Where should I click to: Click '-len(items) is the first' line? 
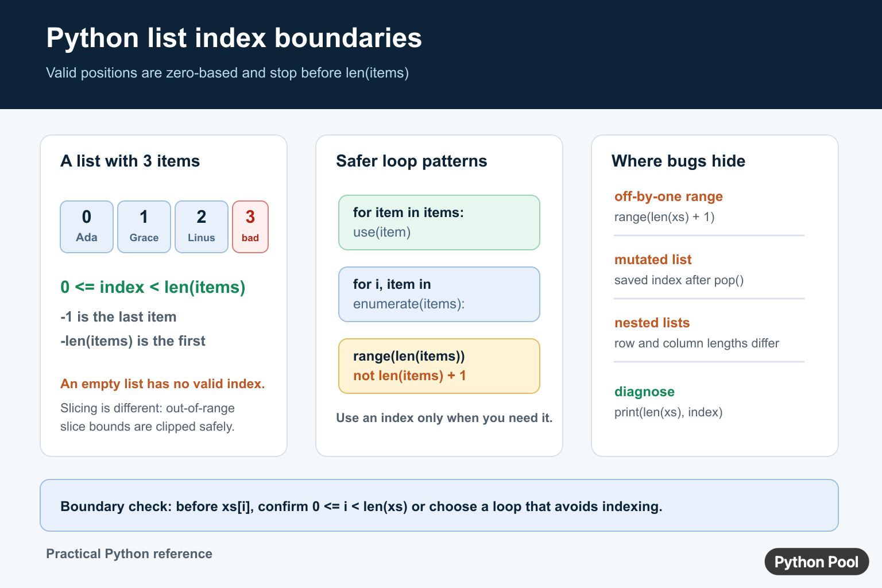coord(133,341)
